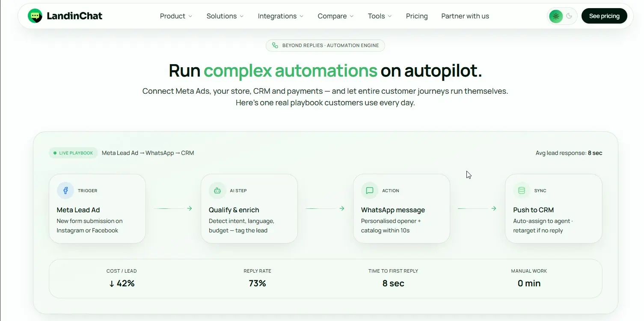The width and height of the screenshot is (644, 321).
Task: Click the TRIGGER label
Action: tap(88, 191)
